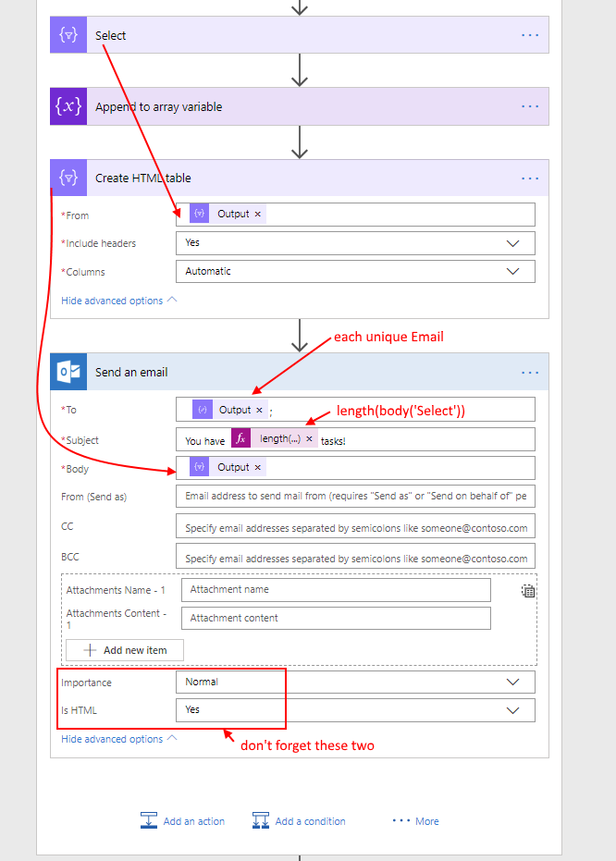The image size is (616, 861).
Task: Click the Append to array variable icon
Action: click(68, 106)
